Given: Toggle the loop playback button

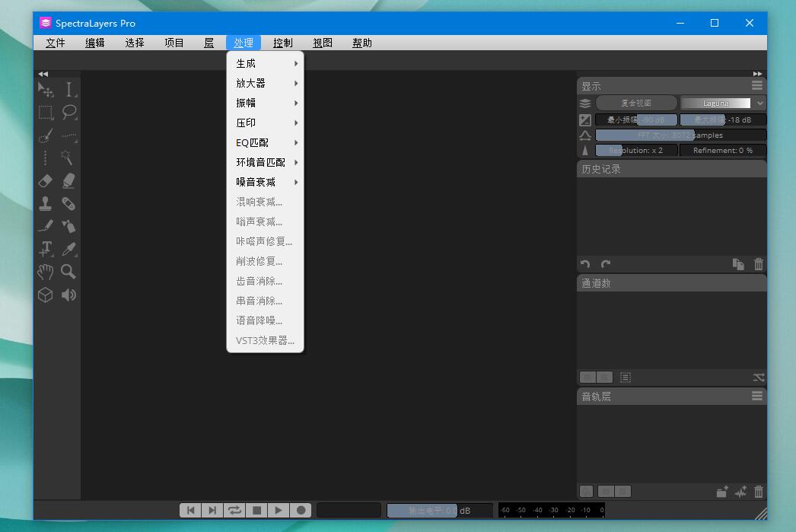Looking at the screenshot, I should pyautogui.click(x=234, y=510).
